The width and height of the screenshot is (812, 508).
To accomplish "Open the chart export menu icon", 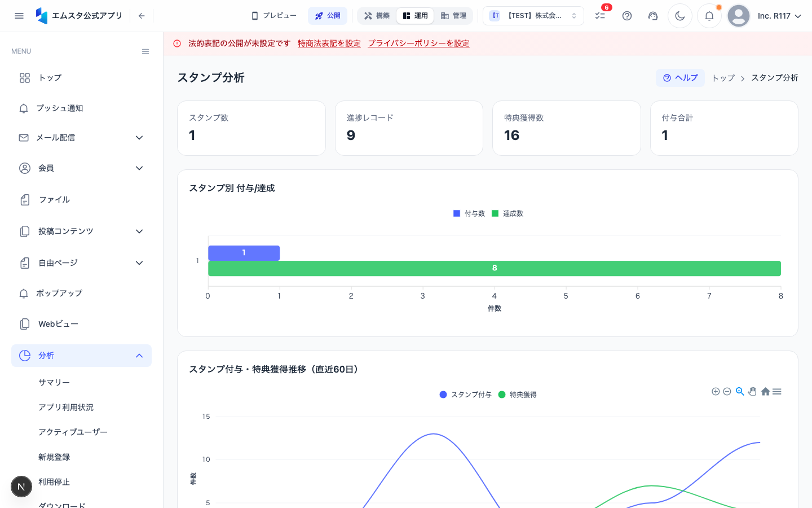I will [x=777, y=391].
